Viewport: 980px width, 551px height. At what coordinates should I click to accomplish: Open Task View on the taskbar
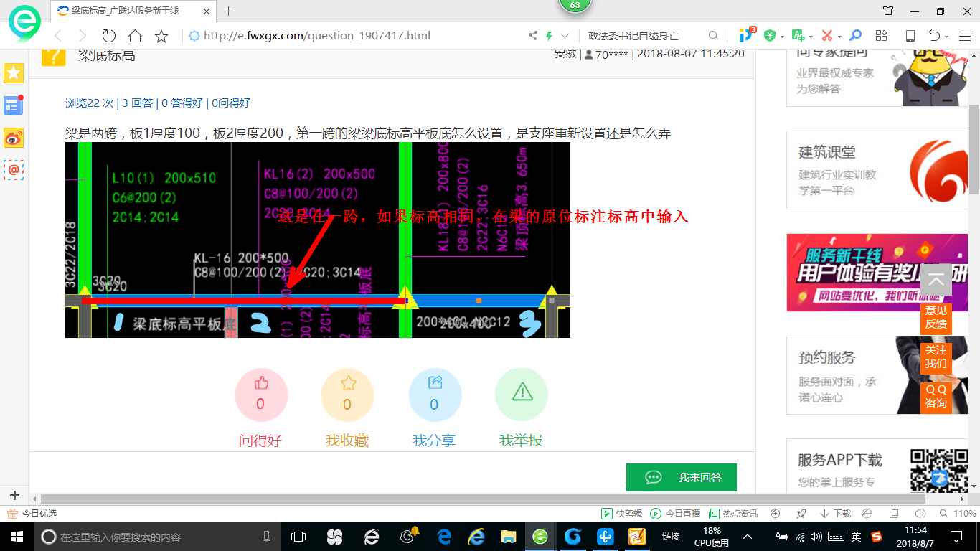tap(298, 537)
